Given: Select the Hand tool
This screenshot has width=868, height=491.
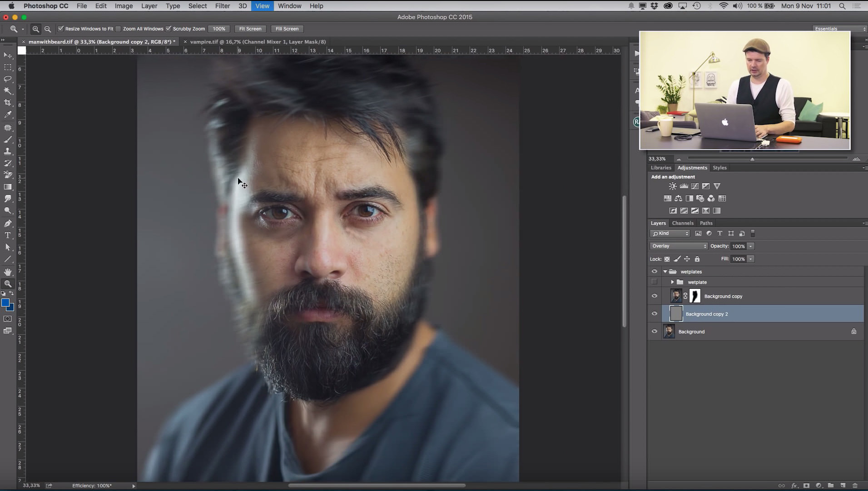Looking at the screenshot, I should [x=8, y=272].
